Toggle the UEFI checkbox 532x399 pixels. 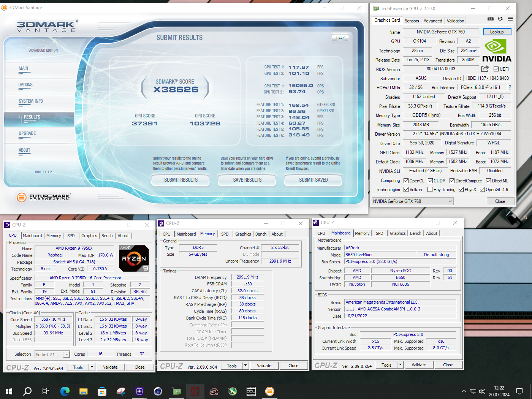click(496, 69)
